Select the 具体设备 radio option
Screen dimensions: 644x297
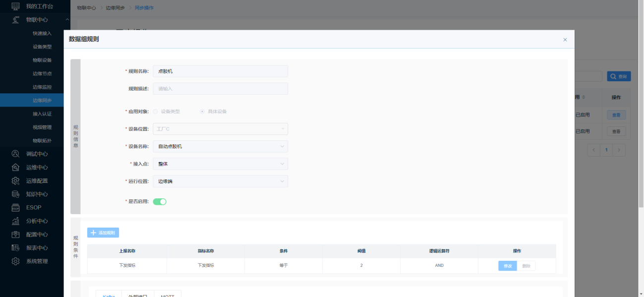202,112
